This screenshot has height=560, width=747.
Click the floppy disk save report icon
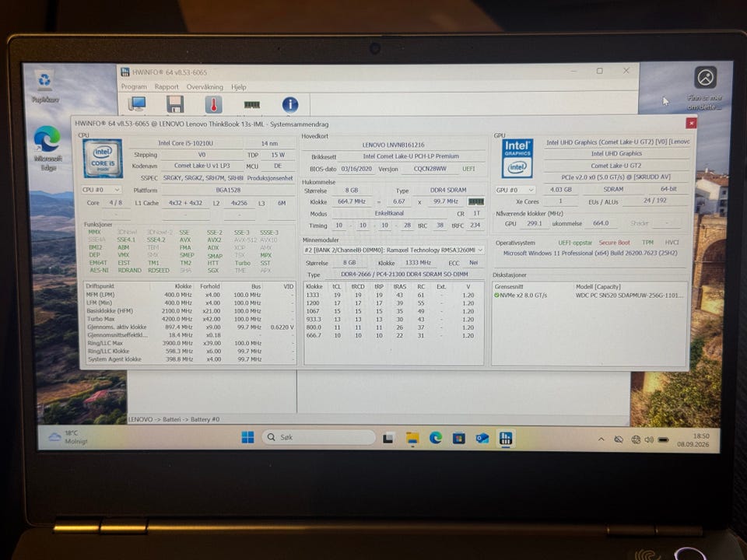[175, 104]
